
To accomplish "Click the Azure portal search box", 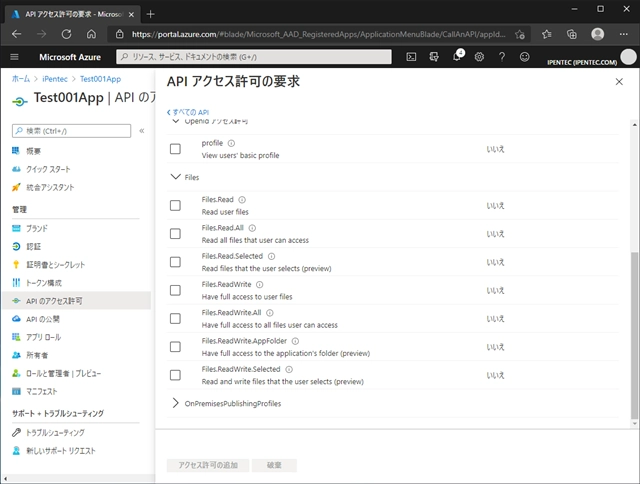I will coord(254,57).
